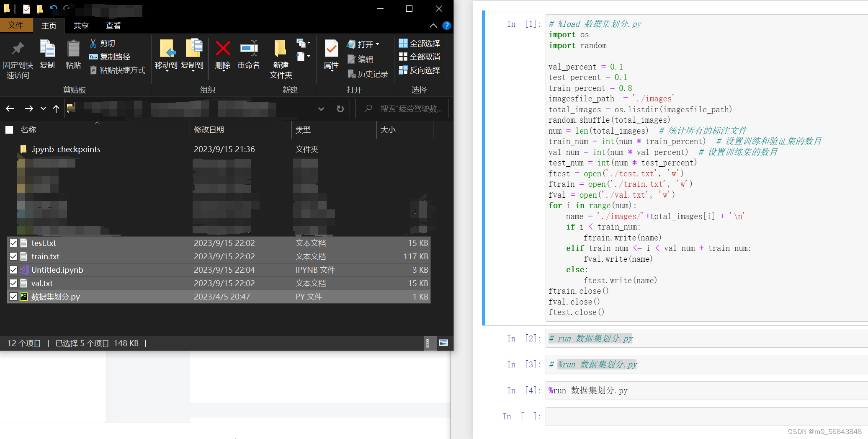Screen dimensions: 868x439
Task: Copy path of selected files
Action: pos(110,57)
